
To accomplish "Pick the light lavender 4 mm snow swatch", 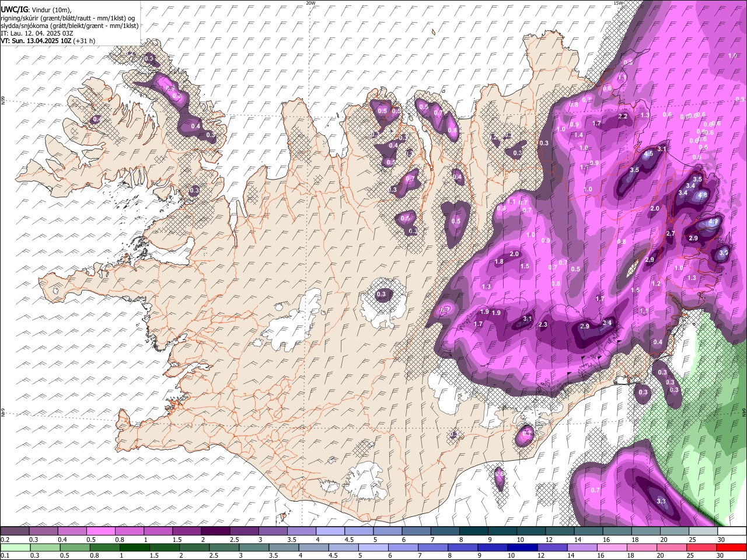I will click(330, 531).
